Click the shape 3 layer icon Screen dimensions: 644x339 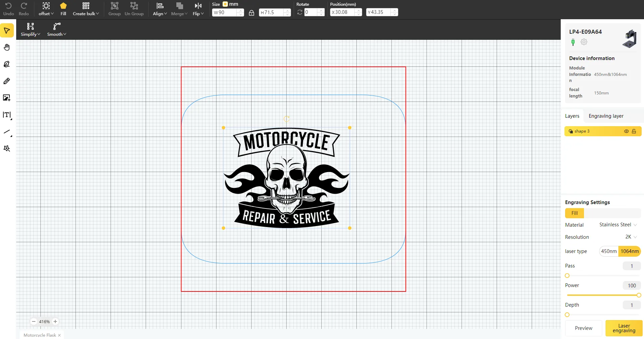pos(571,131)
